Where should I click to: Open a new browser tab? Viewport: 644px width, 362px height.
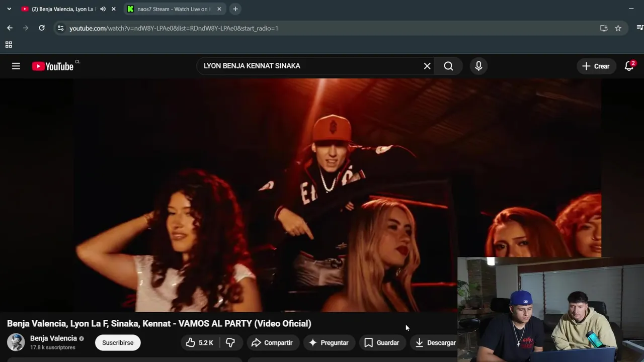pyautogui.click(x=235, y=9)
